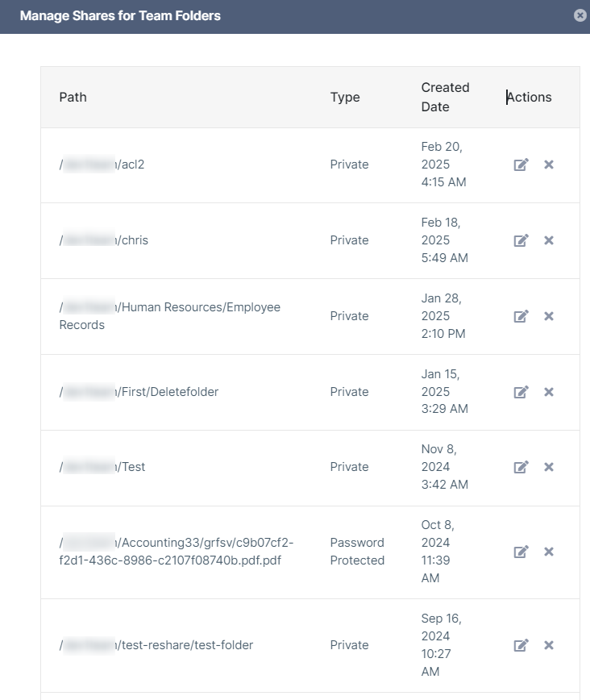This screenshot has width=590, height=700.
Task: Edit the chris folder share
Action: pos(521,240)
